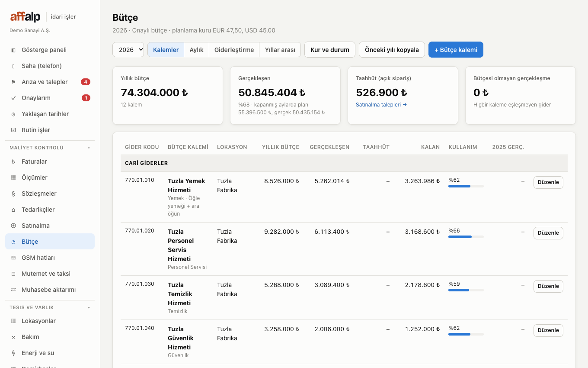Open the Yaklaşan tarihler clock icon

[13, 114]
